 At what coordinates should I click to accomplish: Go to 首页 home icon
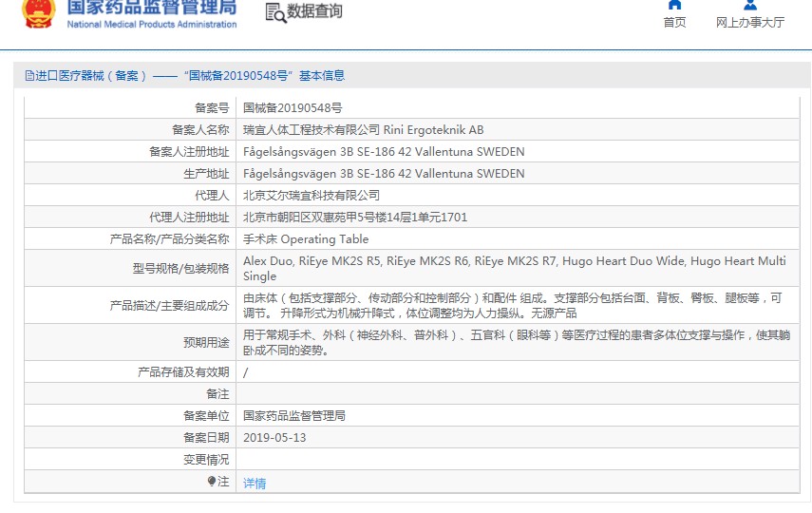point(674,5)
